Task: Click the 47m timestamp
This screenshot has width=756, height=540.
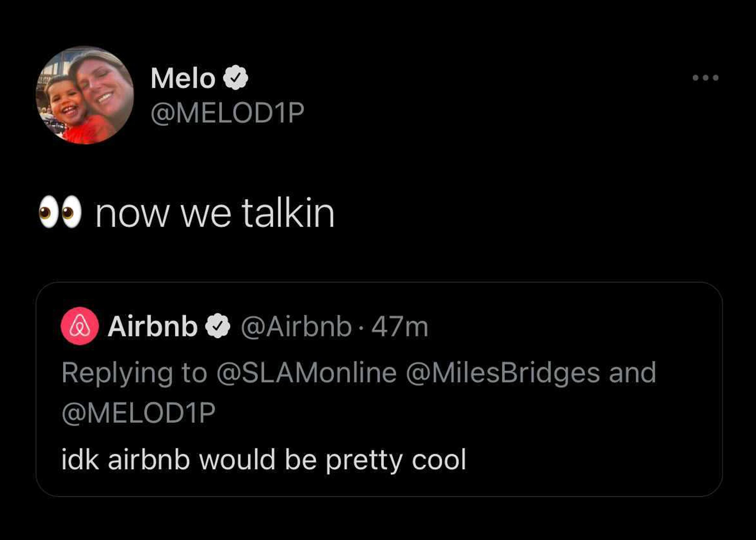Action: tap(400, 327)
